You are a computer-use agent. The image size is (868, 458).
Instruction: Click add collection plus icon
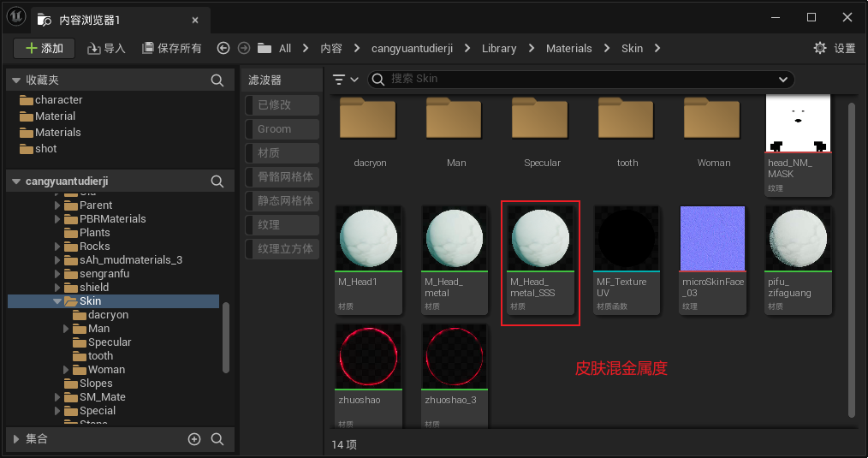[x=194, y=439]
